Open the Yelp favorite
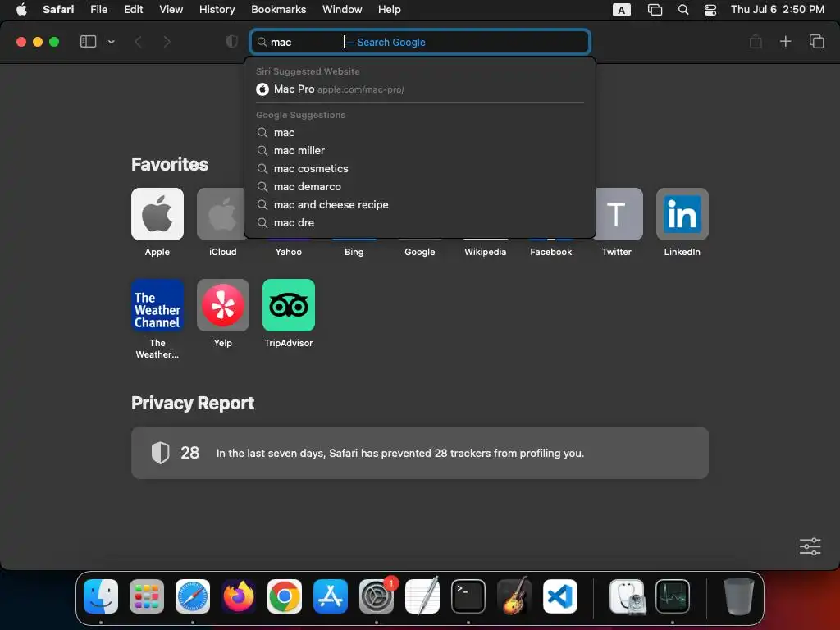 click(223, 305)
